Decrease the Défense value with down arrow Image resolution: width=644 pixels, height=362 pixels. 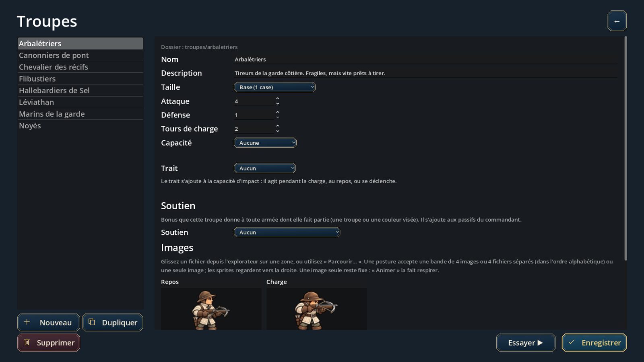[x=278, y=117]
